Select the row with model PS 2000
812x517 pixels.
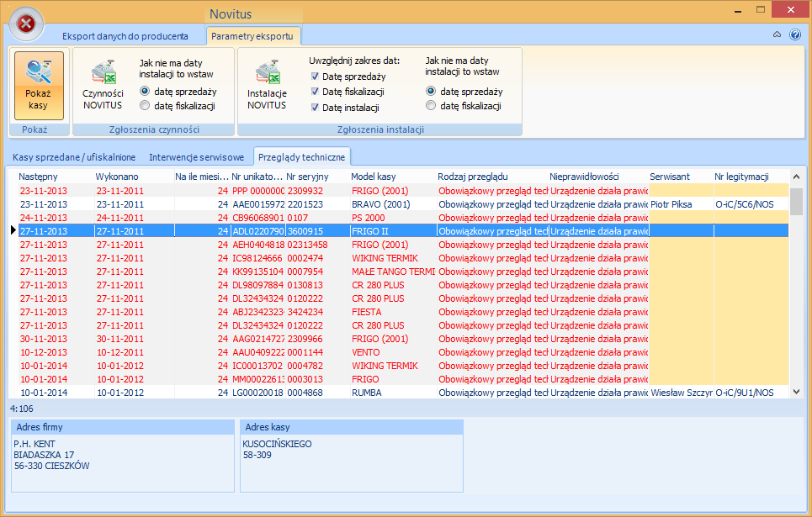[x=403, y=218]
